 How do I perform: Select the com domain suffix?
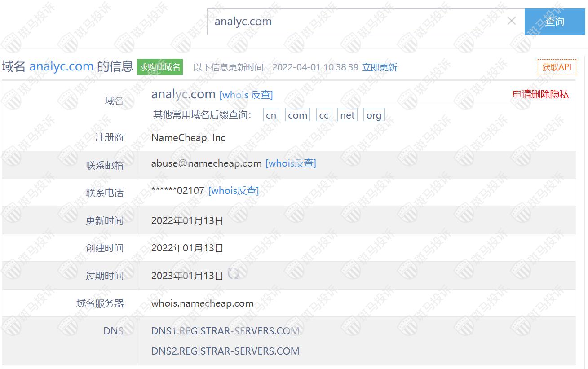coord(297,115)
